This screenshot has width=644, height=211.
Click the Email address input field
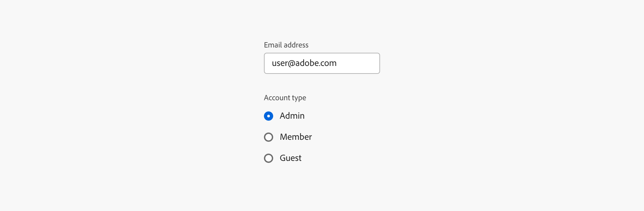322,63
